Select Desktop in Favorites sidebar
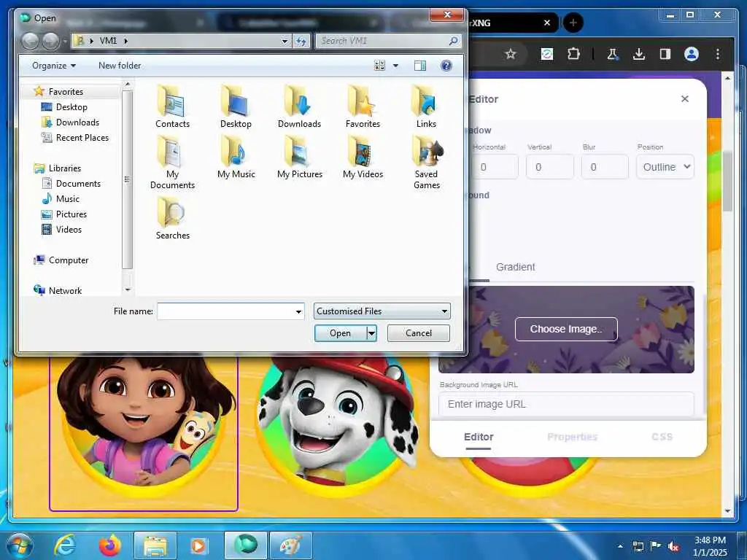The image size is (747, 560). 71,107
